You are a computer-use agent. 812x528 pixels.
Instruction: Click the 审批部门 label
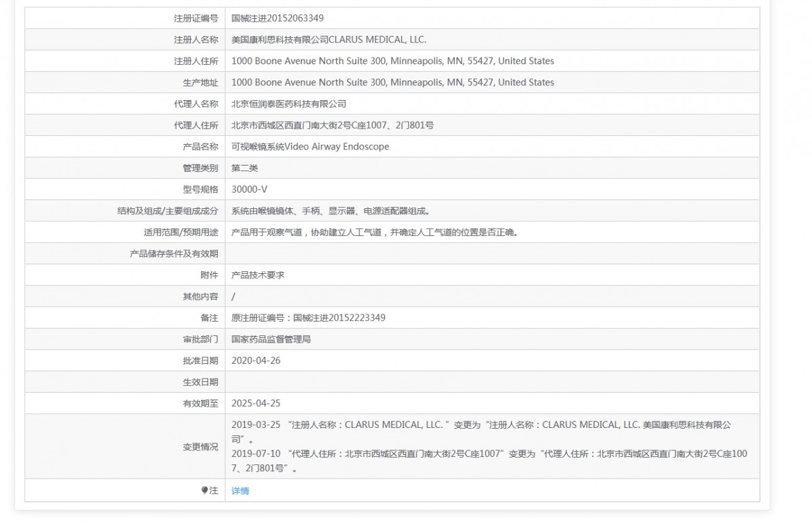pos(200,339)
